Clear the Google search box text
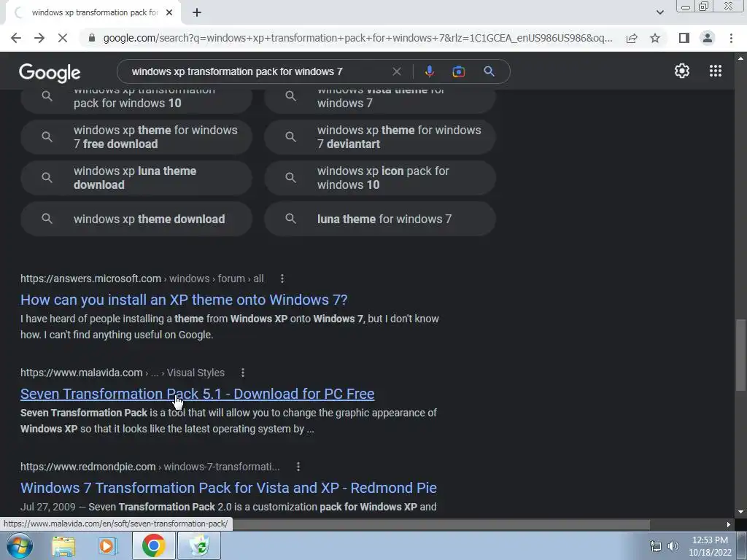Viewport: 747px width, 560px height. click(396, 71)
